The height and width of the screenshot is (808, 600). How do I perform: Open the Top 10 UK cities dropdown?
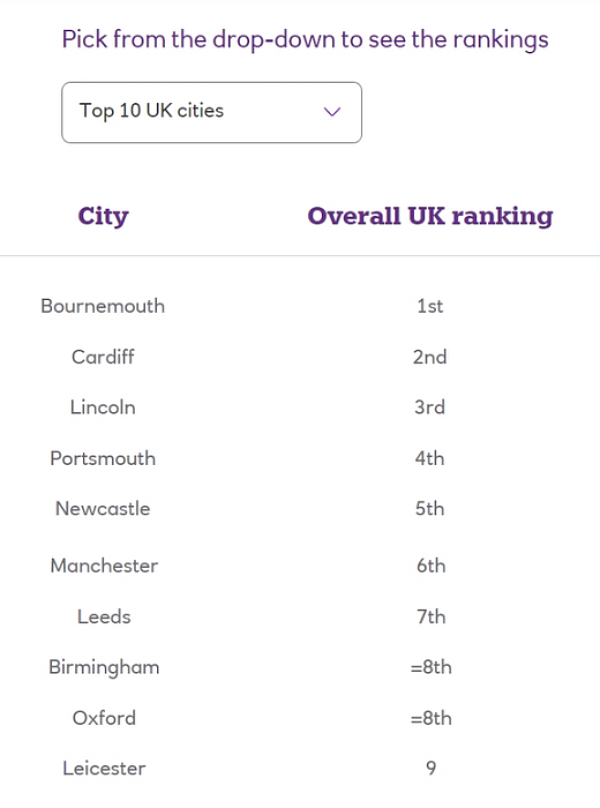[211, 112]
